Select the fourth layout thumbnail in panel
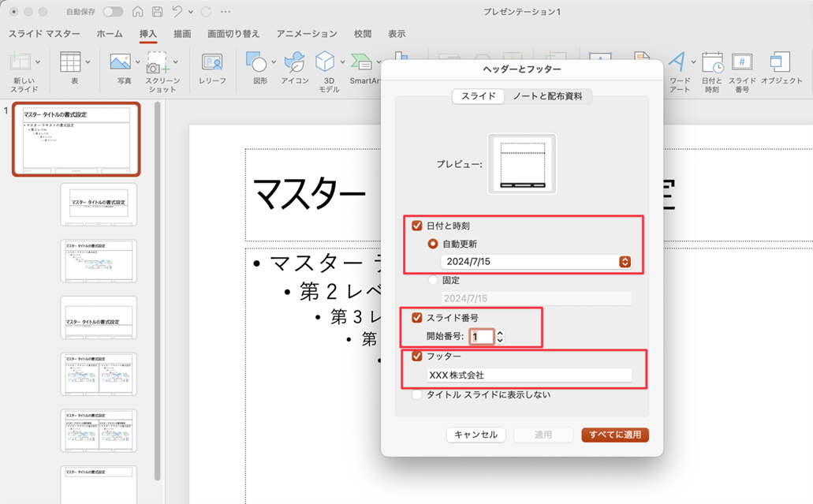This screenshot has width=813, height=504. point(99,317)
